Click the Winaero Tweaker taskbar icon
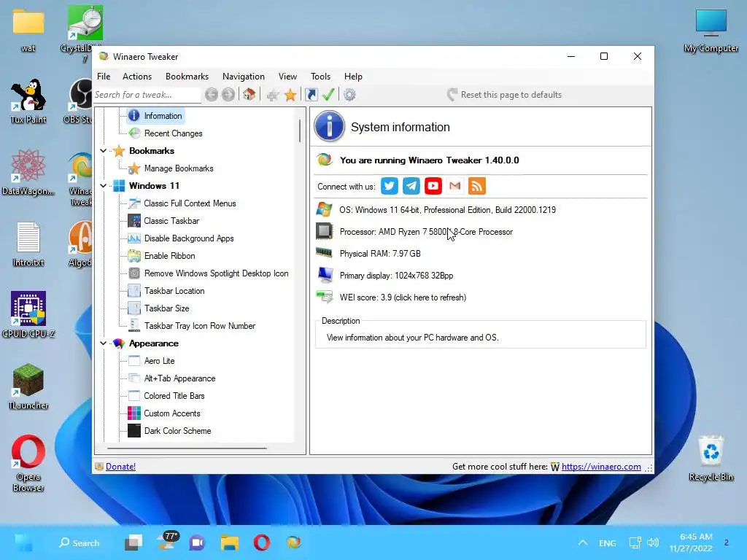 [x=294, y=542]
